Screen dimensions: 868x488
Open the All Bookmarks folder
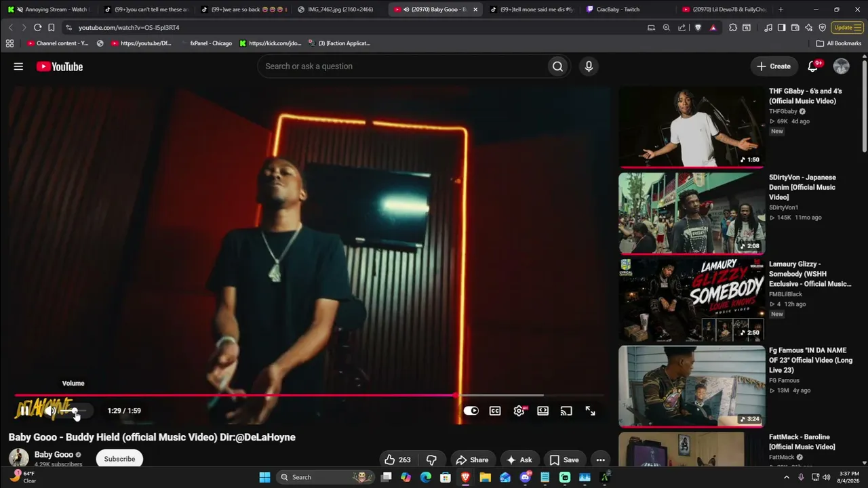(x=839, y=43)
